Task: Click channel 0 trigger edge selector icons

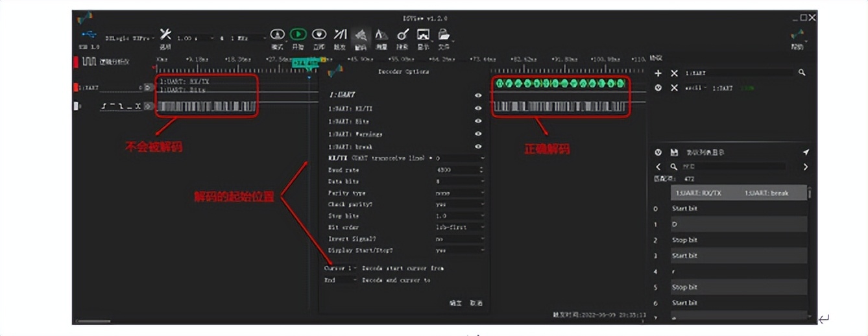Action: 121,106
